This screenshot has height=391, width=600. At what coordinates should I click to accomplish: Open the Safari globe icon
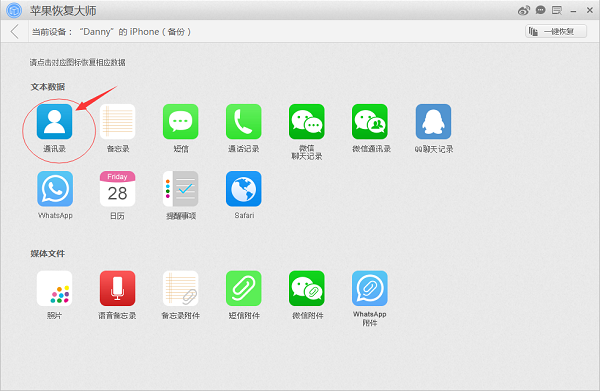click(244, 189)
